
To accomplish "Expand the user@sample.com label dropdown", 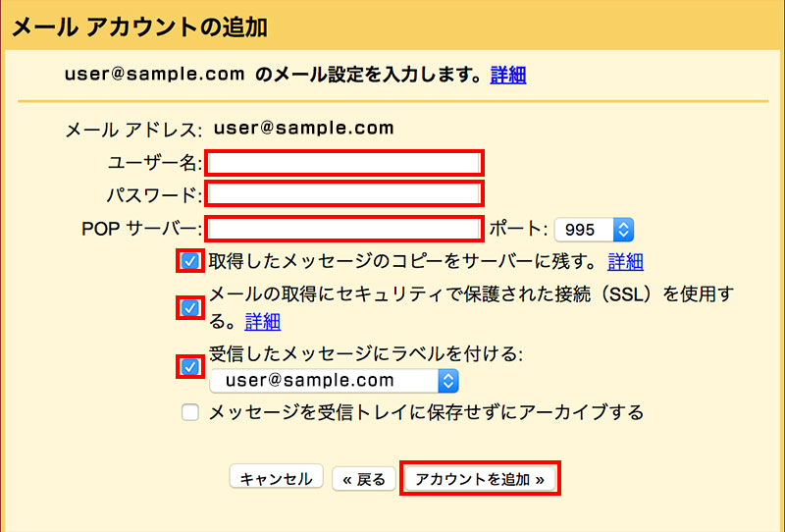I will tap(335, 381).
